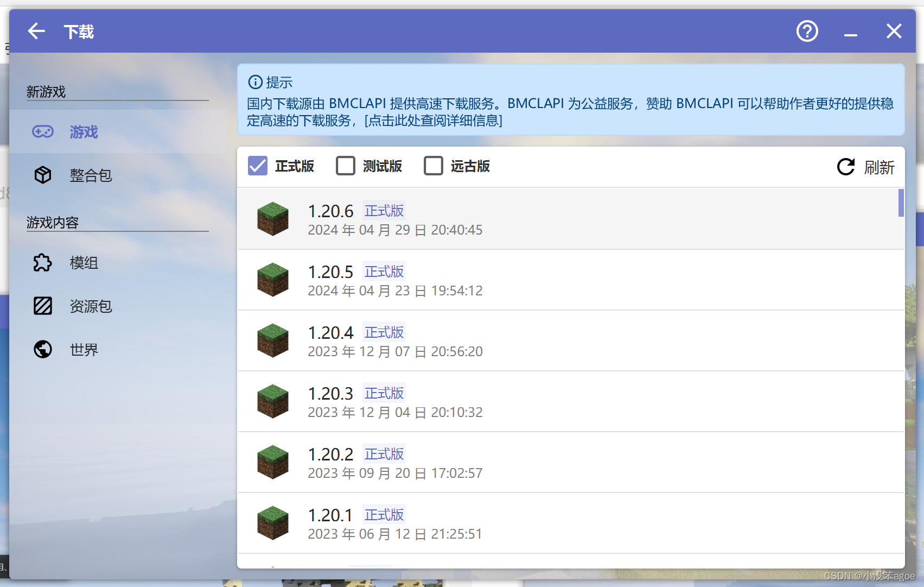
Task: Click the info icon beside 提示
Action: coord(255,82)
